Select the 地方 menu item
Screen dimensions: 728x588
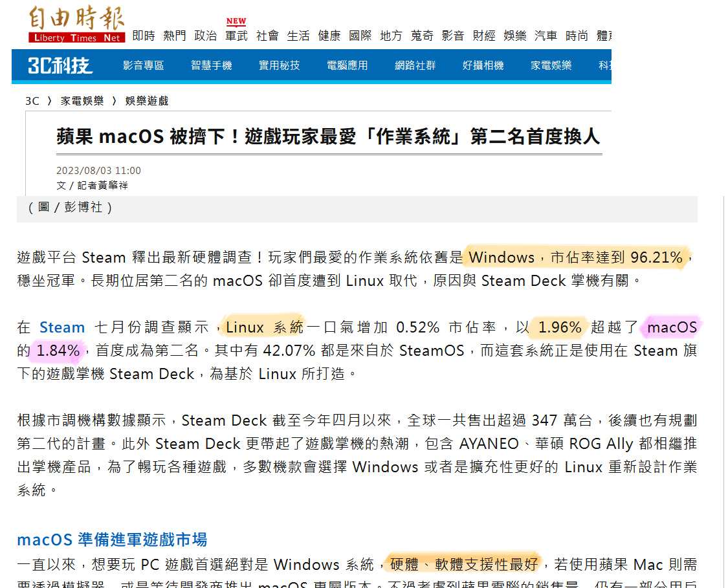point(391,36)
